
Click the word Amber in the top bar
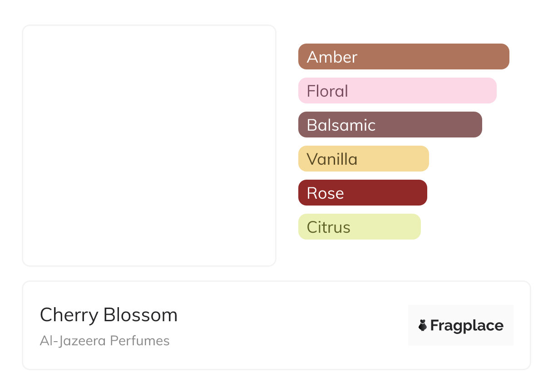point(332,57)
